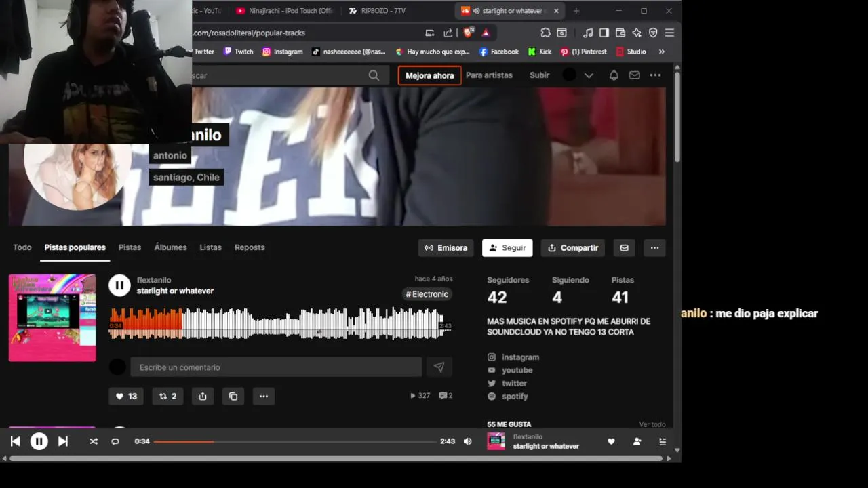Screen dimensions: 868x488
Task: Skip to previous track in player bar
Action: tap(15, 441)
